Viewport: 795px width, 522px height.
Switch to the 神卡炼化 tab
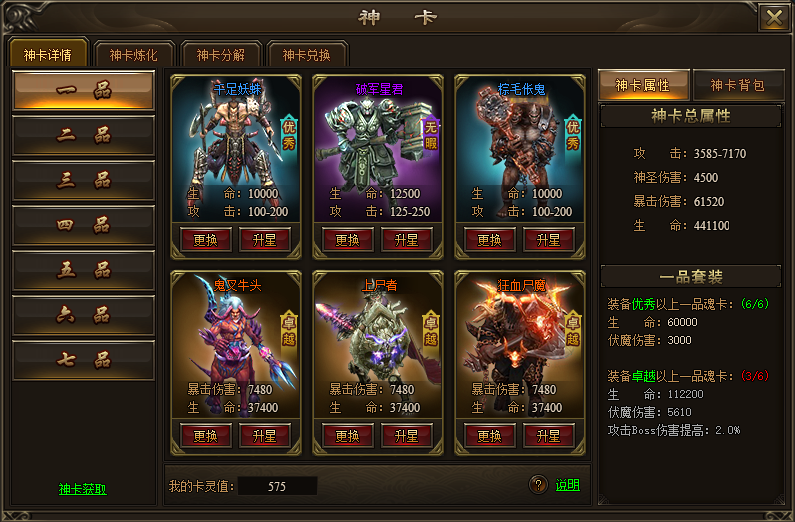pos(134,54)
